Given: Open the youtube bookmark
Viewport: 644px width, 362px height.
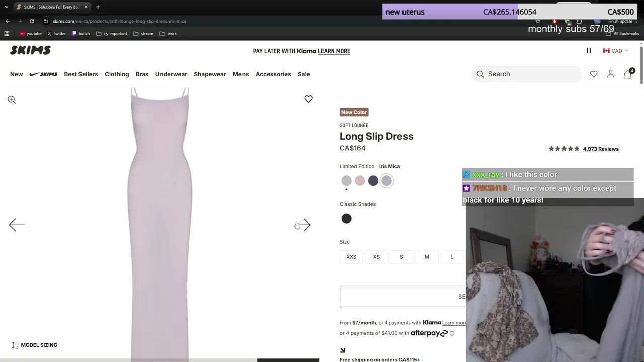Looking at the screenshot, I should click(30, 34).
